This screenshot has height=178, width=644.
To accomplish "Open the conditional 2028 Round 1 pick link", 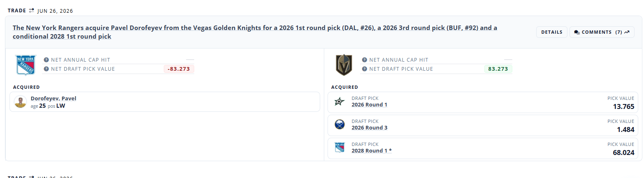I will point(372,151).
